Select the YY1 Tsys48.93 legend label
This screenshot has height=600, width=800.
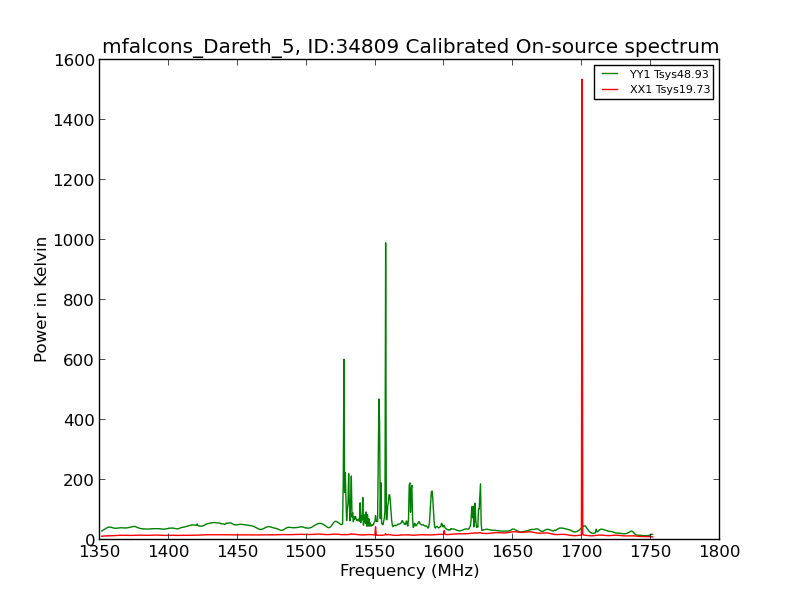click(x=669, y=74)
